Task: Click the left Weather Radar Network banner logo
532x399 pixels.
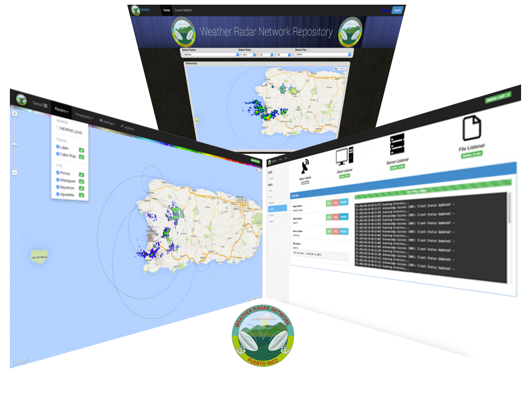Action: tap(183, 32)
